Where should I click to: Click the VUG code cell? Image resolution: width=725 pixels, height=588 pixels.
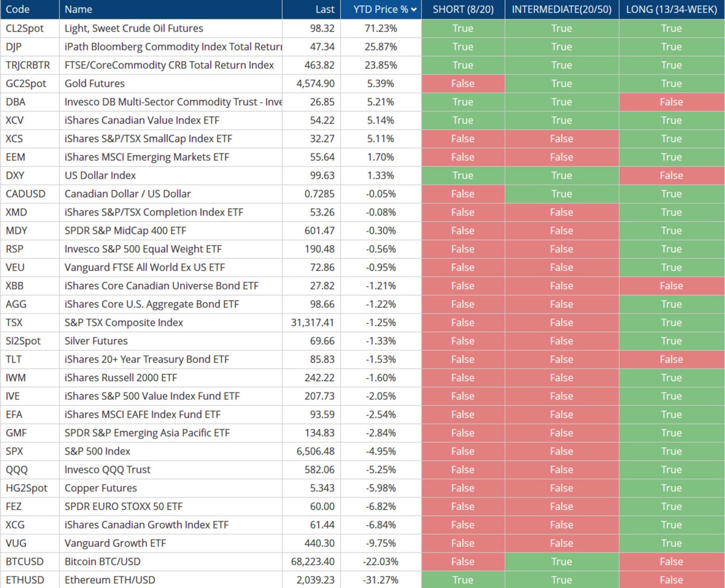(30, 543)
